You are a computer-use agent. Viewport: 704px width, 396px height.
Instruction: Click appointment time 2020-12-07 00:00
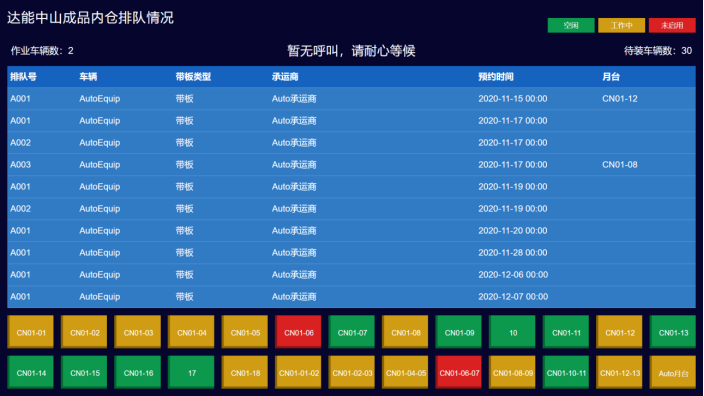pyautogui.click(x=513, y=297)
